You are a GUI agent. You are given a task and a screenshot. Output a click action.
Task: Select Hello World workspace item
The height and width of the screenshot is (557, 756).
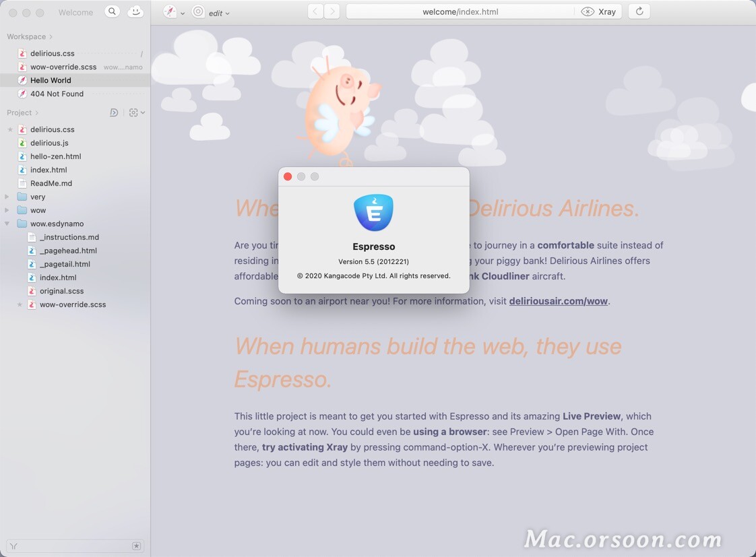pos(75,80)
